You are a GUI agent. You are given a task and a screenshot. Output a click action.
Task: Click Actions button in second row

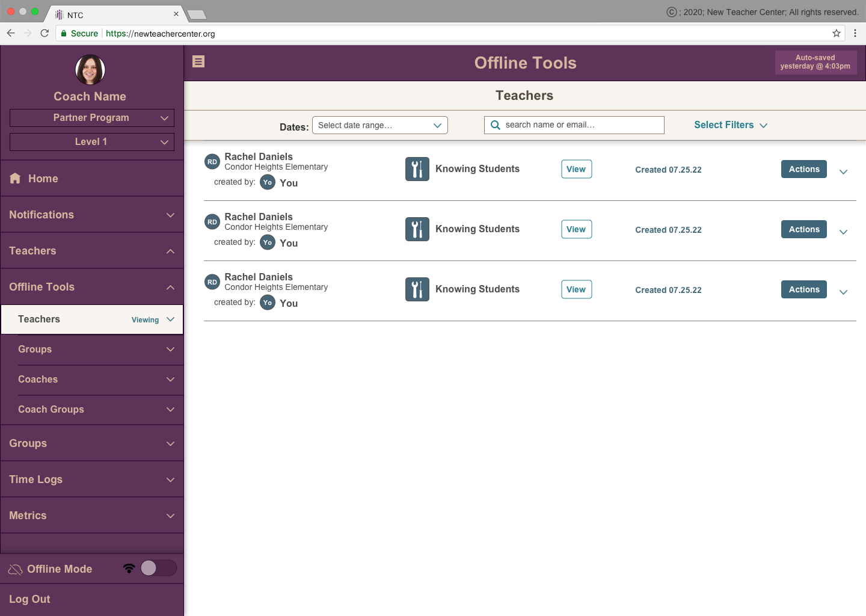coord(804,229)
